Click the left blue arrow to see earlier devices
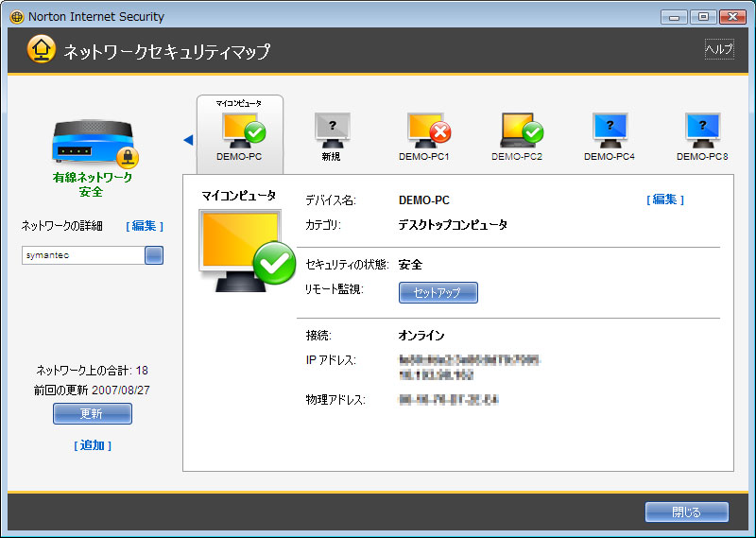 [x=188, y=140]
